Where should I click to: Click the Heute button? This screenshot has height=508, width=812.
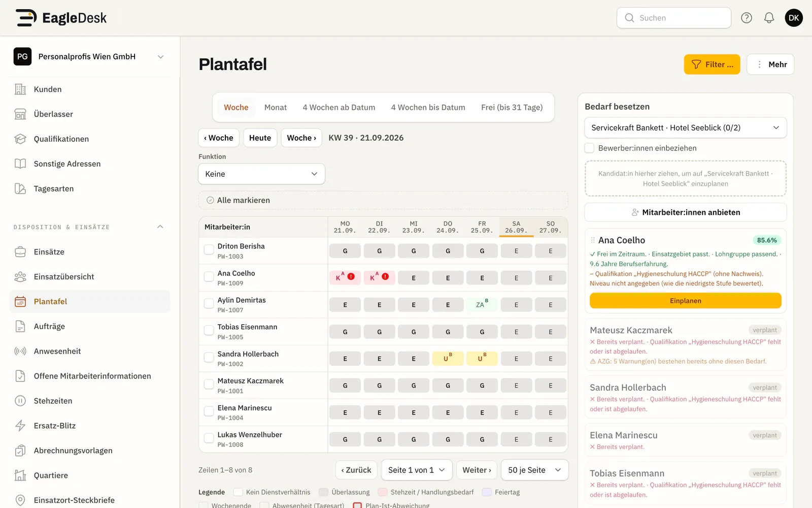[260, 138]
